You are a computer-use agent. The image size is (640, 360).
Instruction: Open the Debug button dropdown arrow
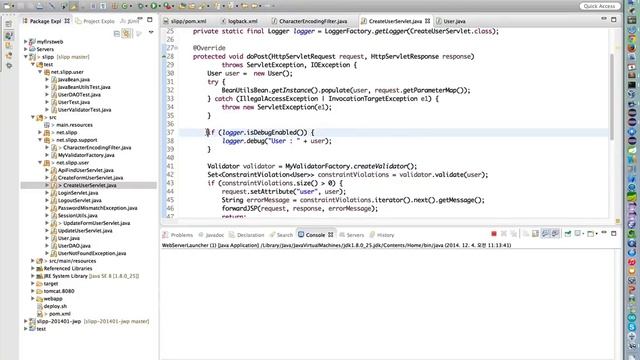(146, 7)
